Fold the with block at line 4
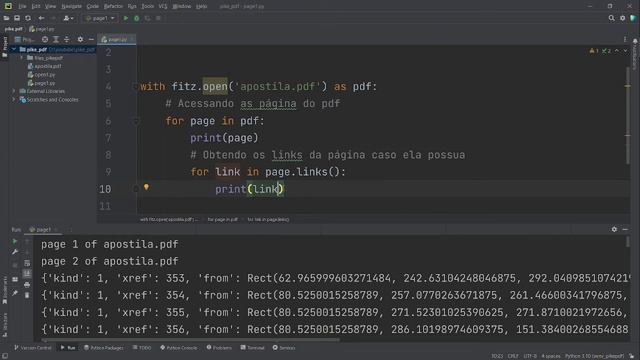The height and width of the screenshot is (360, 640). (136, 87)
